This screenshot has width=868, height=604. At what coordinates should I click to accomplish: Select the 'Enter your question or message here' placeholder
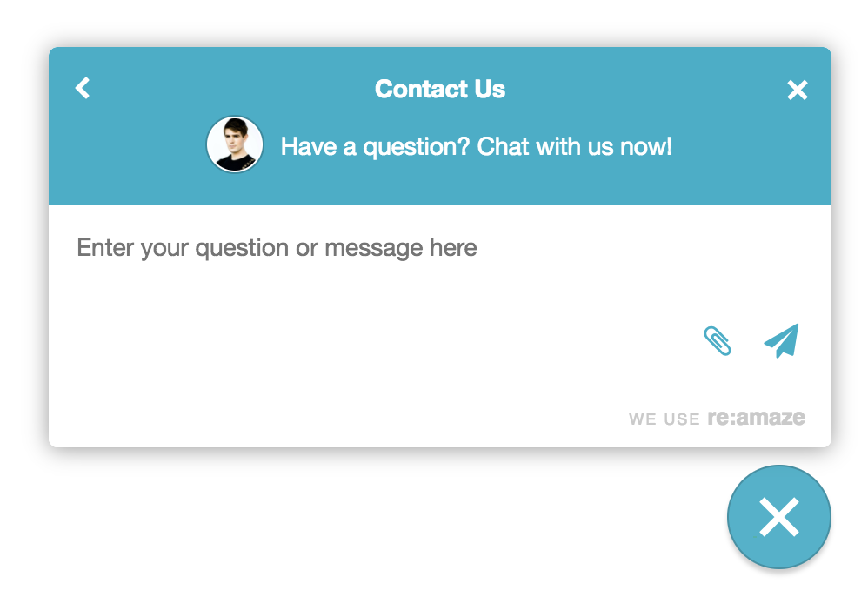pyautogui.click(x=277, y=248)
